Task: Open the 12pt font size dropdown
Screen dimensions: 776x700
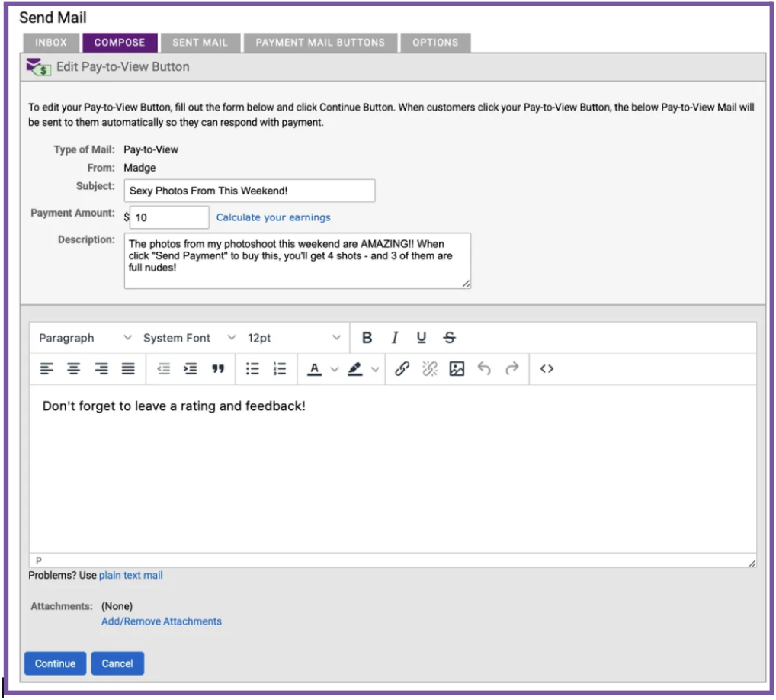Action: pos(294,338)
